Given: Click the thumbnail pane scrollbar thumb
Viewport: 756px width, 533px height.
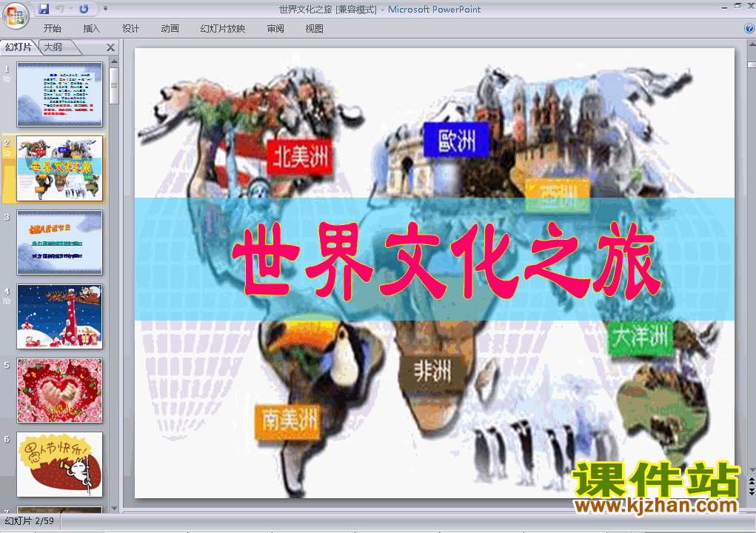Looking at the screenshot, I should pyautogui.click(x=114, y=86).
